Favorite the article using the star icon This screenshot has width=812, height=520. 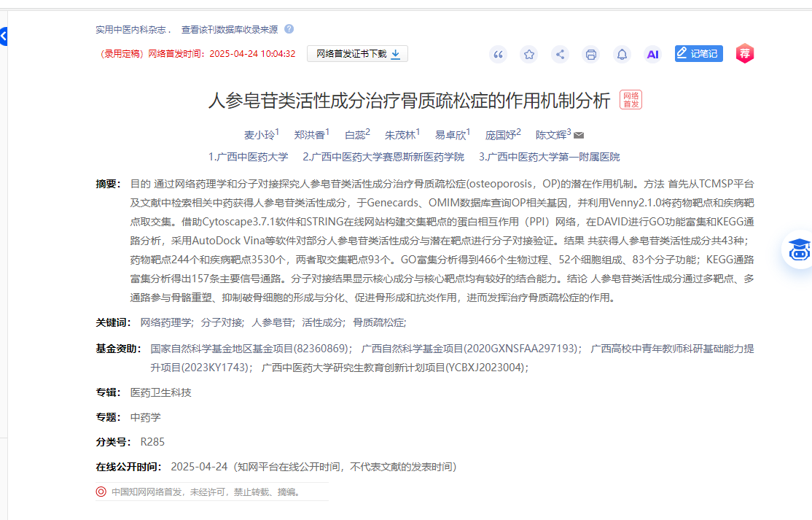(529, 54)
